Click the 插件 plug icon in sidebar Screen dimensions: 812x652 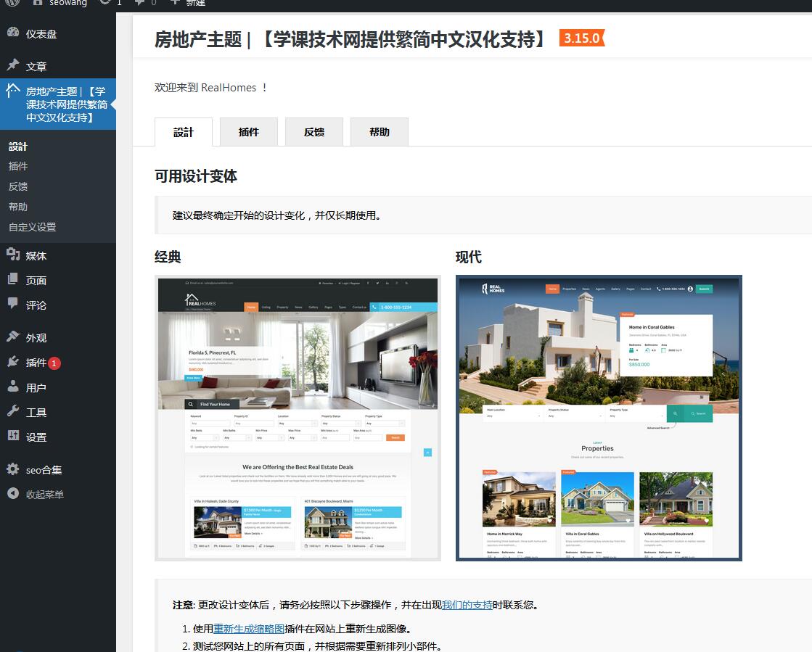pyautogui.click(x=13, y=362)
